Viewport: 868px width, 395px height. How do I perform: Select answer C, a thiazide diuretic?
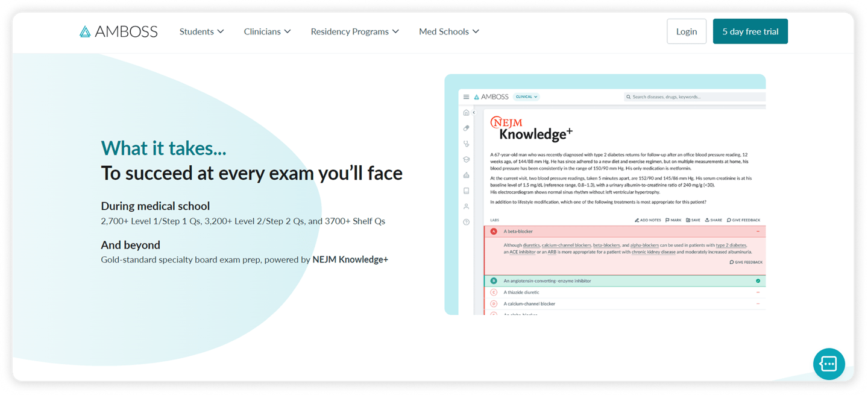click(x=624, y=292)
